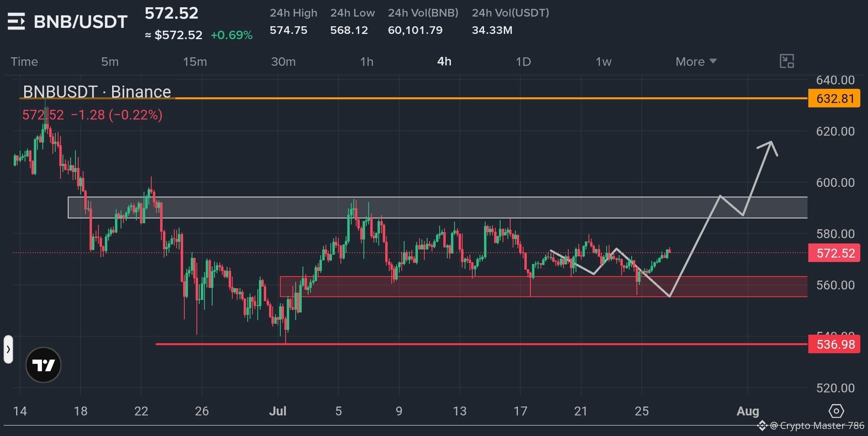Screen dimensions: 868x436
Task: Select the 4h timeframe tab
Action: coord(444,61)
